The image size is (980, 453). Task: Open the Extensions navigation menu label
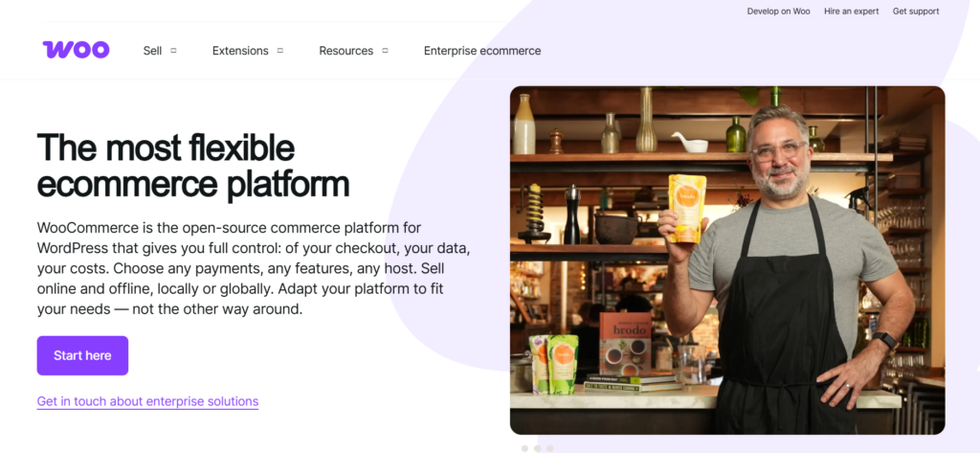tap(240, 51)
